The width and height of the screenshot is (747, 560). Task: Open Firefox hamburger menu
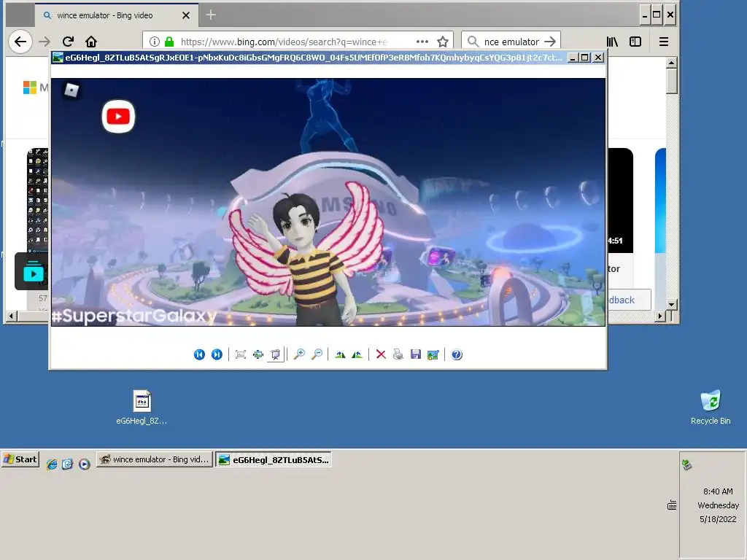[664, 42]
